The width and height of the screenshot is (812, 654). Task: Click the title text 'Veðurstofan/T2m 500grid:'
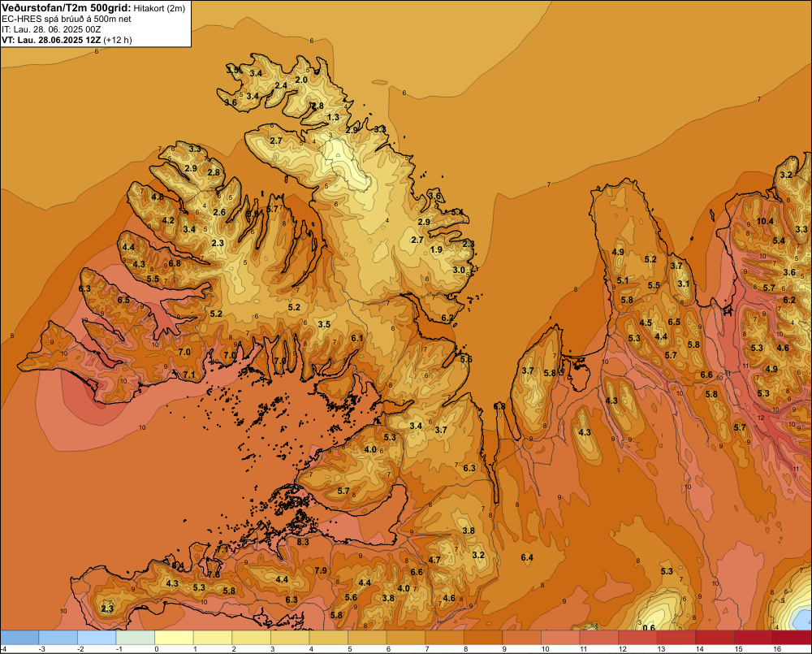click(67, 8)
